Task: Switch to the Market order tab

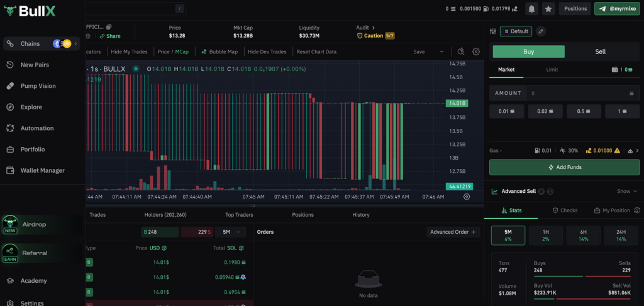Action: tap(506, 70)
